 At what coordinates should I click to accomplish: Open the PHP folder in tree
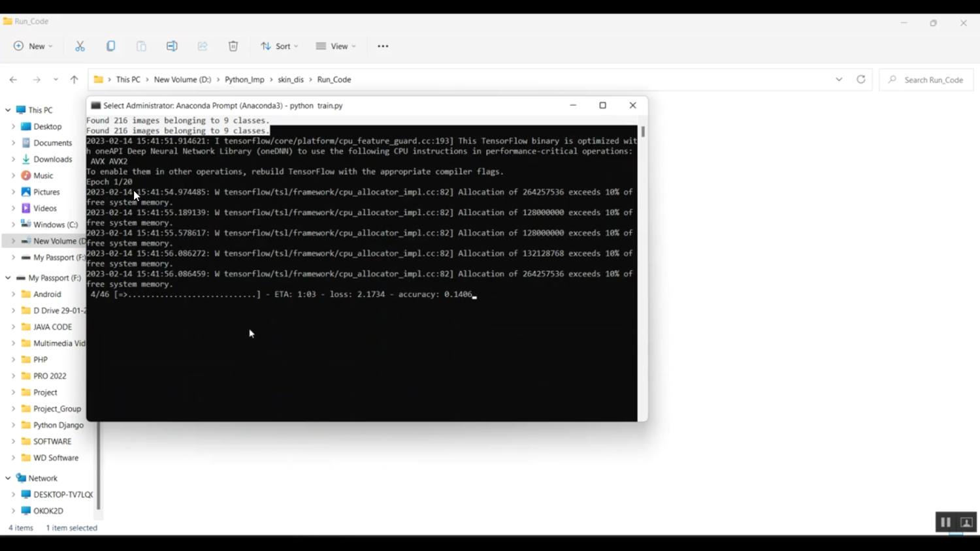coord(41,360)
